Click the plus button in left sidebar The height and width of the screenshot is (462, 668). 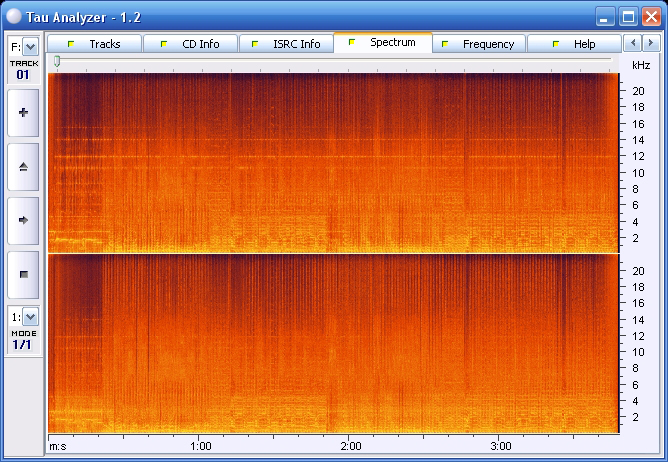(x=23, y=113)
